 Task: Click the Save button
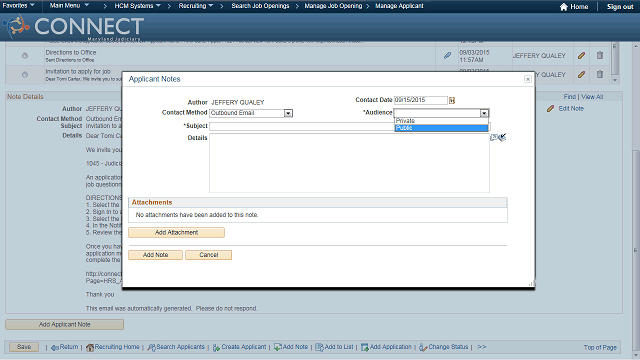(24, 347)
